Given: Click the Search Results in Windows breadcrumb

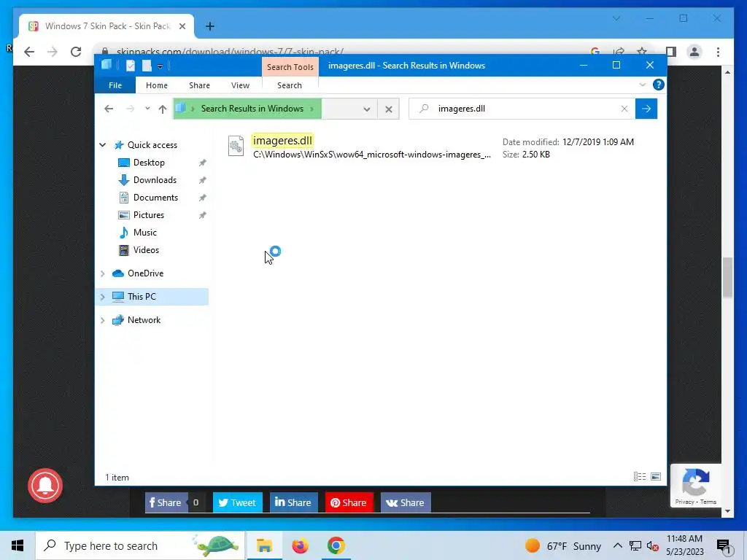Looking at the screenshot, I should pyautogui.click(x=252, y=109).
